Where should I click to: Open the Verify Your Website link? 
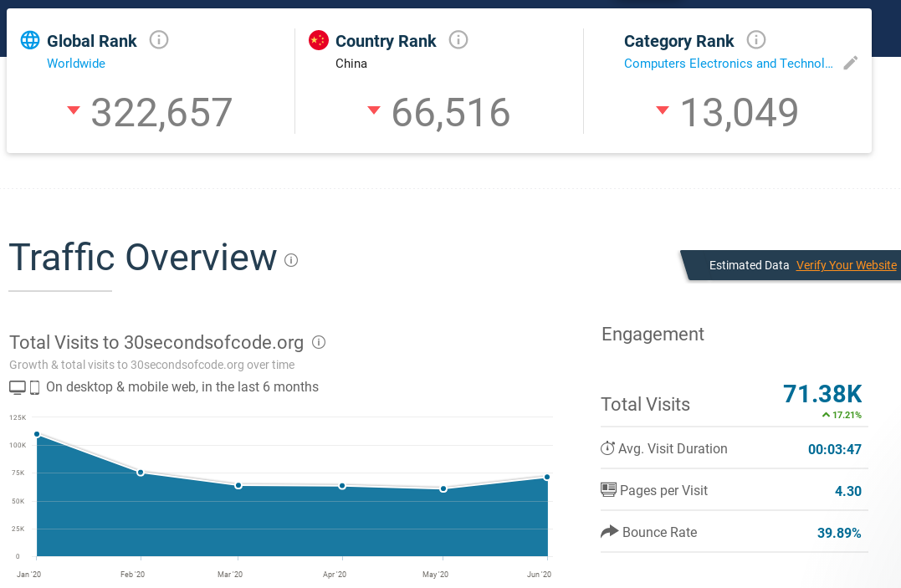846,265
